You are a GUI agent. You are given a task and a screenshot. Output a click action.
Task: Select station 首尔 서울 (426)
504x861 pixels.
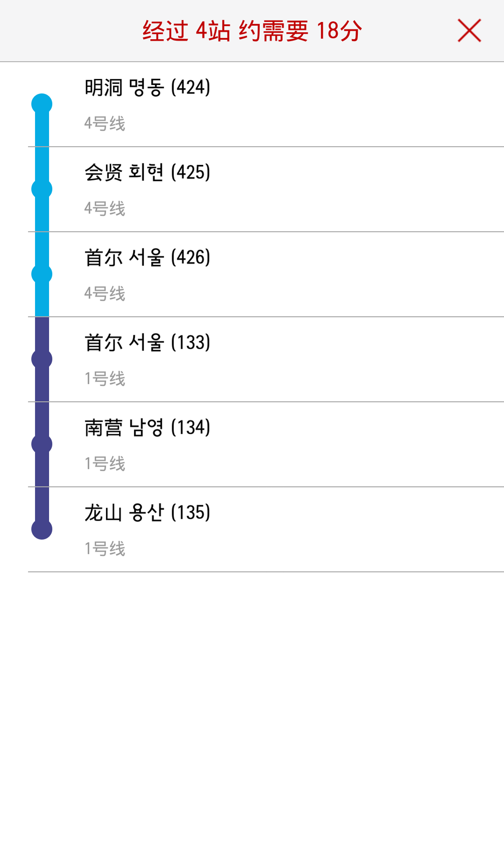pyautogui.click(x=147, y=258)
